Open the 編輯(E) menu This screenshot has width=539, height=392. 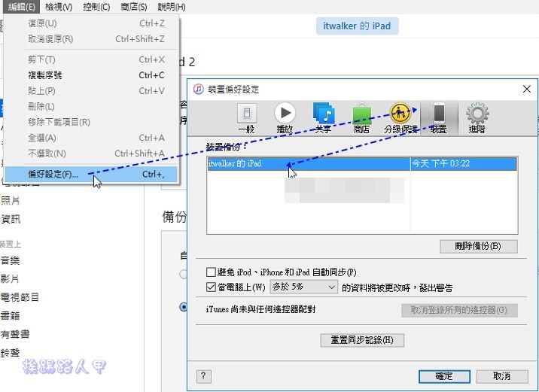[21, 7]
